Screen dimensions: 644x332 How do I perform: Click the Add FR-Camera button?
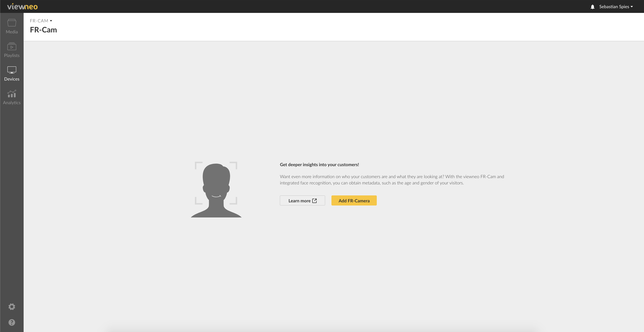coord(354,200)
